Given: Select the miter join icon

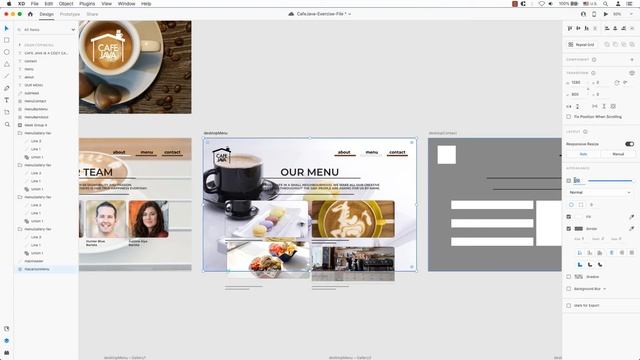Looking at the screenshot, I should [580, 264].
